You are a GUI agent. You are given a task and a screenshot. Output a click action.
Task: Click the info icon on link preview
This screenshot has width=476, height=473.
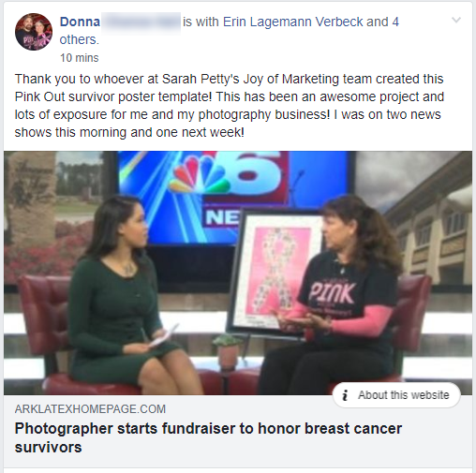coord(345,395)
